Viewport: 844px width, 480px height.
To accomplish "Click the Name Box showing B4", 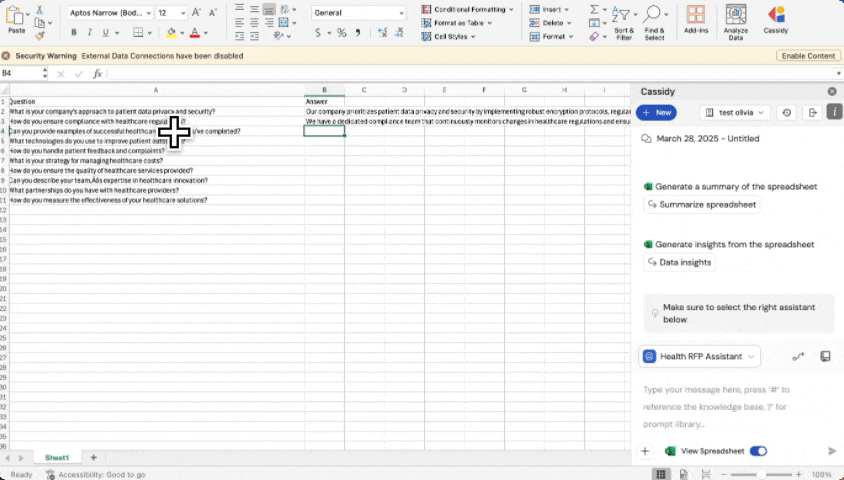I will click(20, 74).
